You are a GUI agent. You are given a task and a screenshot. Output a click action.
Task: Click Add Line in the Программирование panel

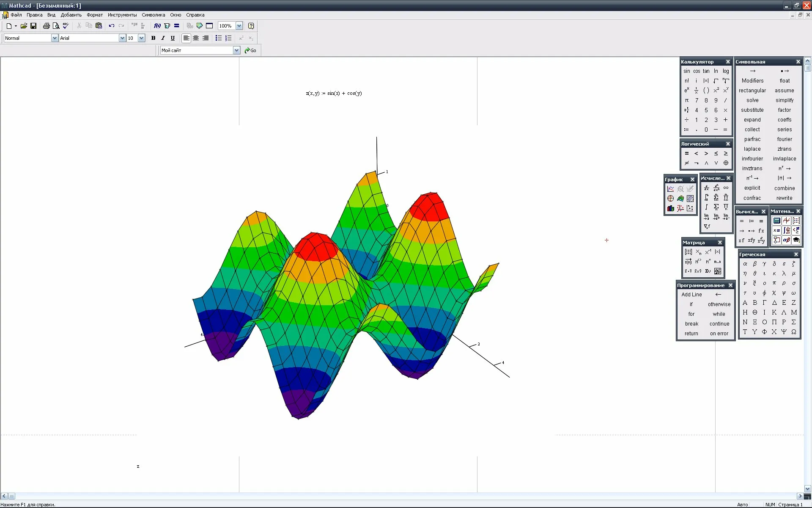click(691, 295)
